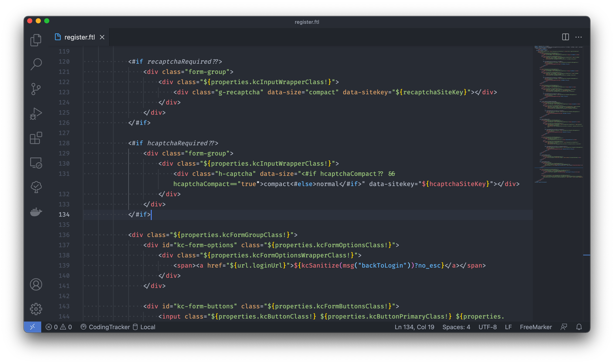Viewport: 614px width, 364px height.
Task: Open the Explorer files view
Action: [x=36, y=40]
